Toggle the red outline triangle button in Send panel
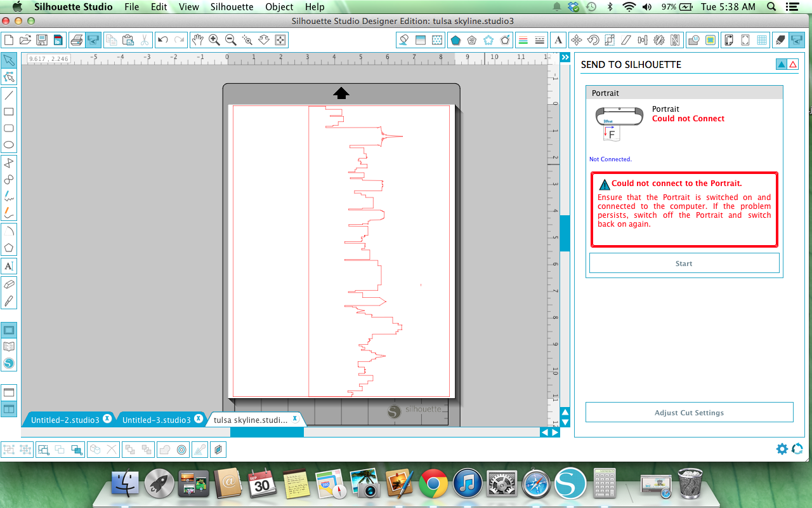The image size is (812, 508). tap(793, 64)
